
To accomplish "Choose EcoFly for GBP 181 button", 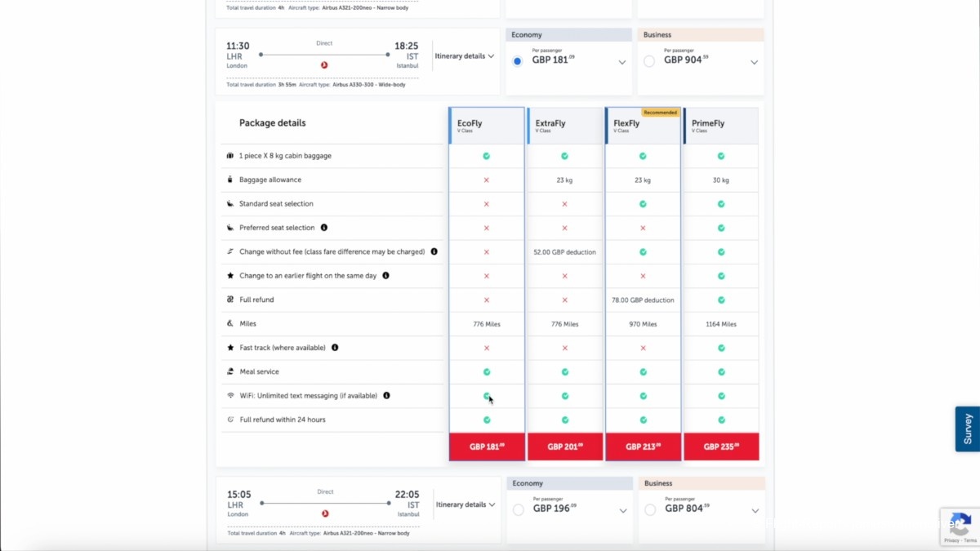I will (x=487, y=447).
